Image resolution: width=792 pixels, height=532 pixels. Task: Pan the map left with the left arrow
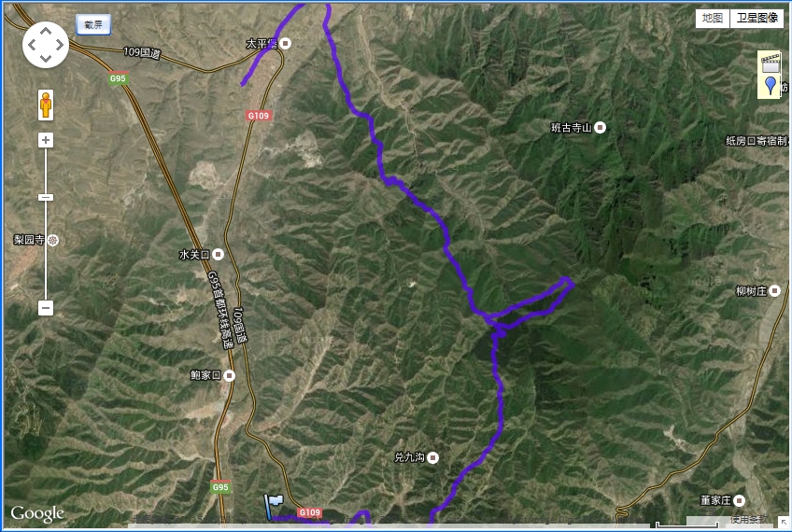[32, 45]
